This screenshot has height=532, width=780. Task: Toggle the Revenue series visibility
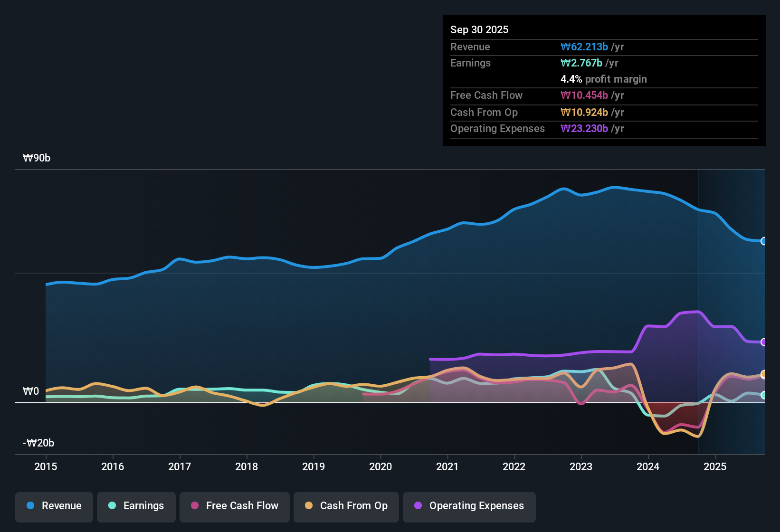tap(54, 506)
